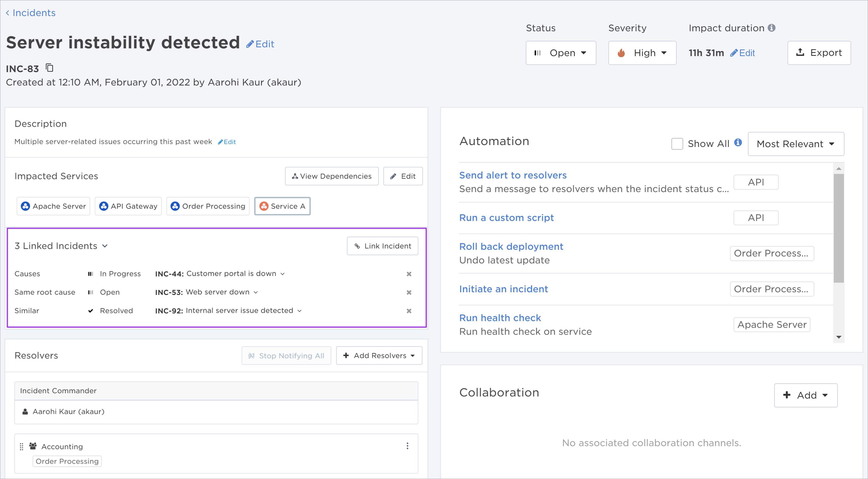Open Initiate an incident automation

[x=503, y=289]
